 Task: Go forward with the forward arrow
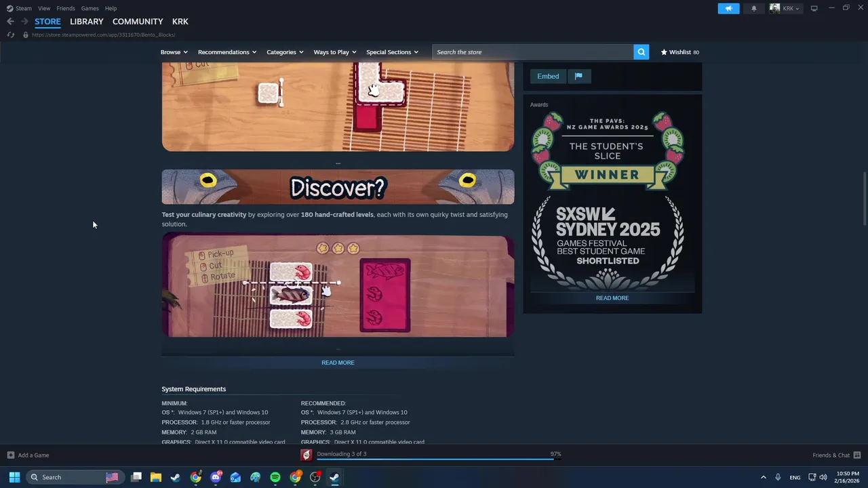pos(24,22)
